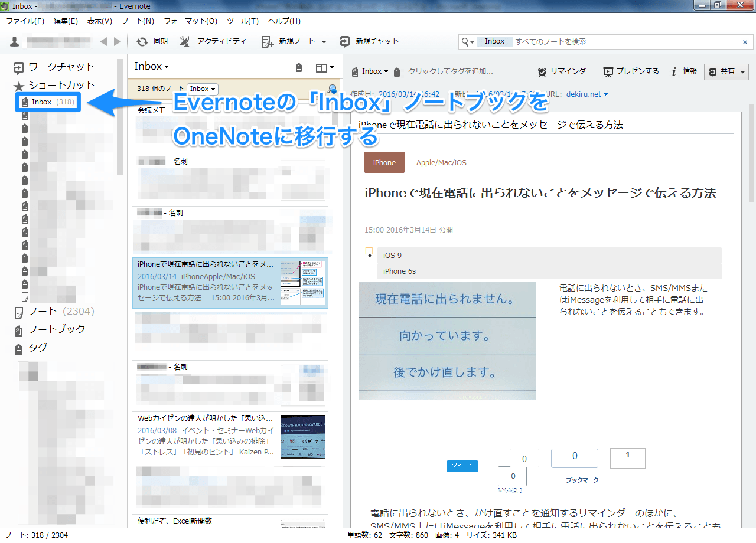Open ノート(N) menu

(138, 21)
